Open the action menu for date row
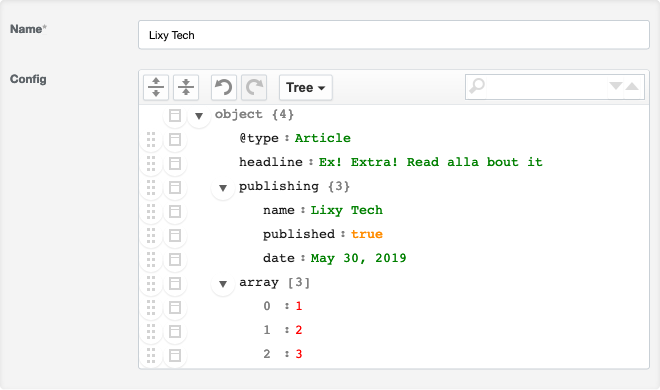Image resolution: width=660 pixels, height=390 pixels. [175, 259]
